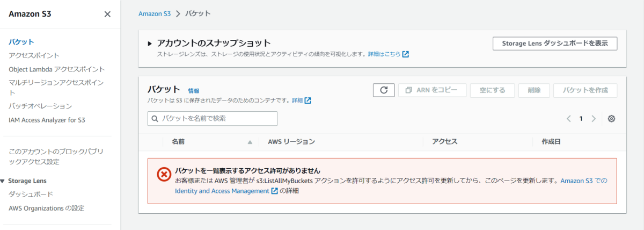Close the Amazon S3 sidebar panel

pyautogui.click(x=107, y=15)
